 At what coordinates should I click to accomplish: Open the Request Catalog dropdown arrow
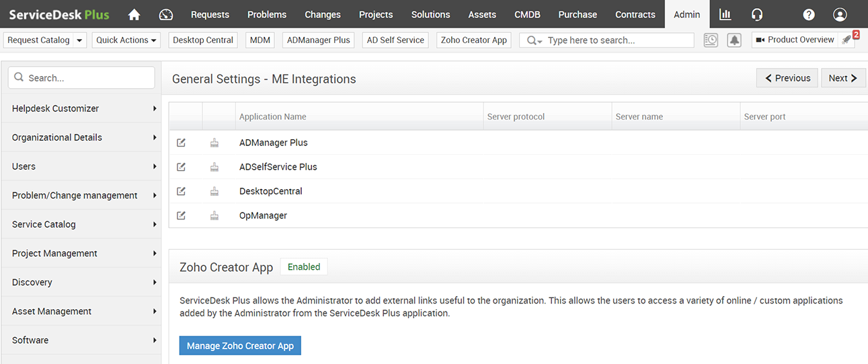click(80, 40)
